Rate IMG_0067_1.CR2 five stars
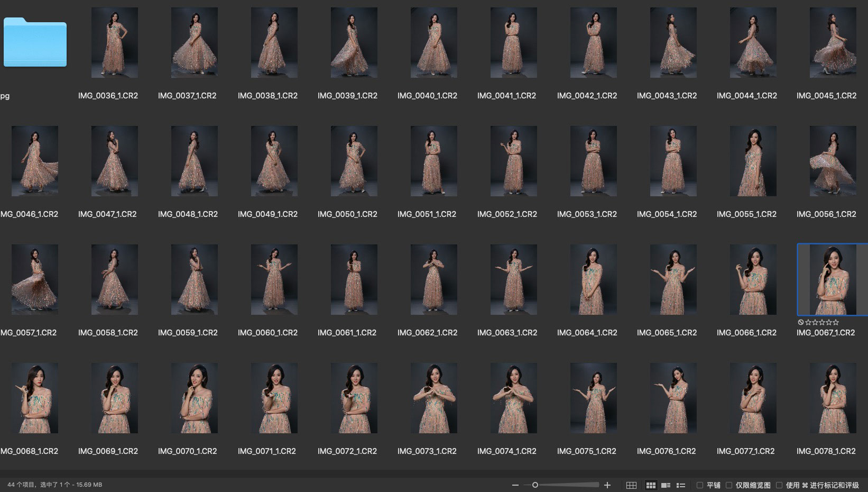The height and width of the screenshot is (492, 868). [x=836, y=322]
